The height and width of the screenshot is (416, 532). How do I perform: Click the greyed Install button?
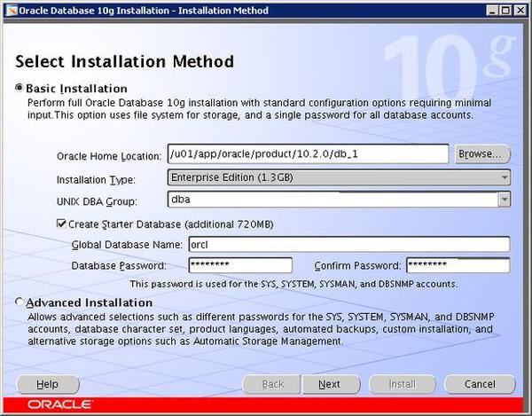tap(403, 384)
